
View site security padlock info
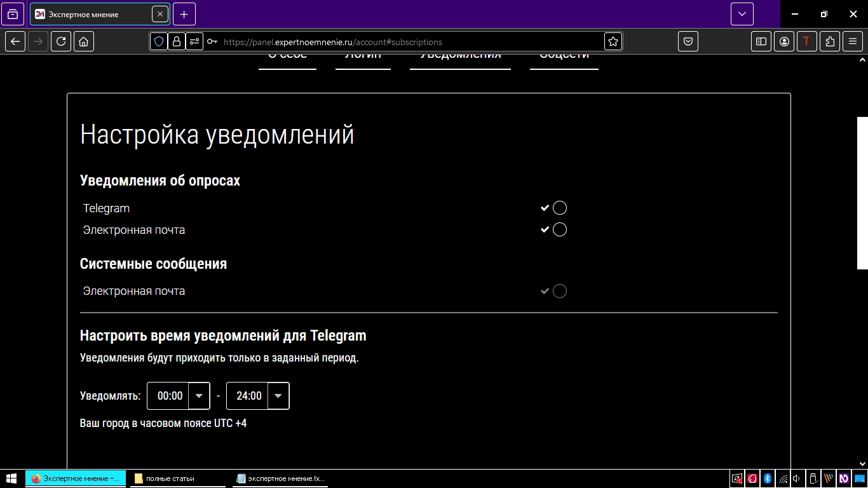pyautogui.click(x=177, y=42)
